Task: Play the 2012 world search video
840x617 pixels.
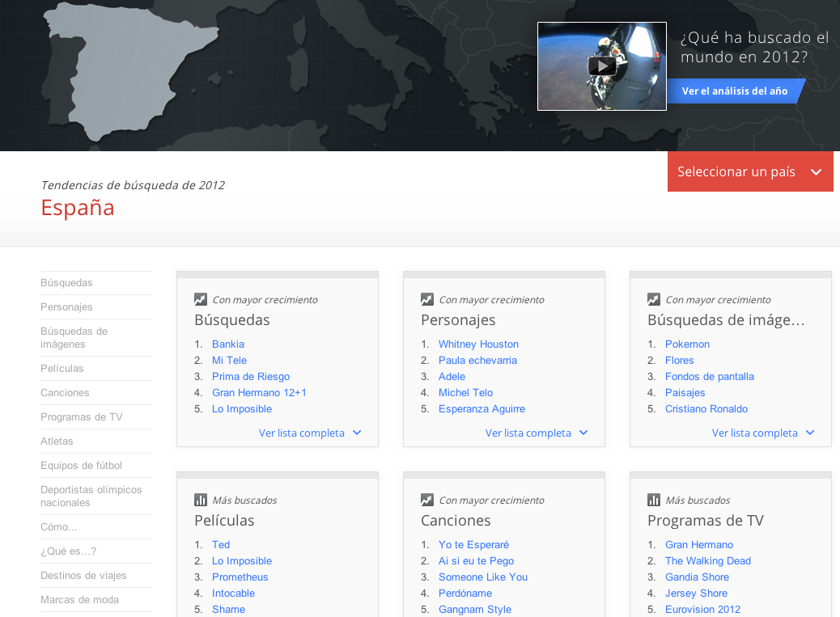Action: [601, 66]
